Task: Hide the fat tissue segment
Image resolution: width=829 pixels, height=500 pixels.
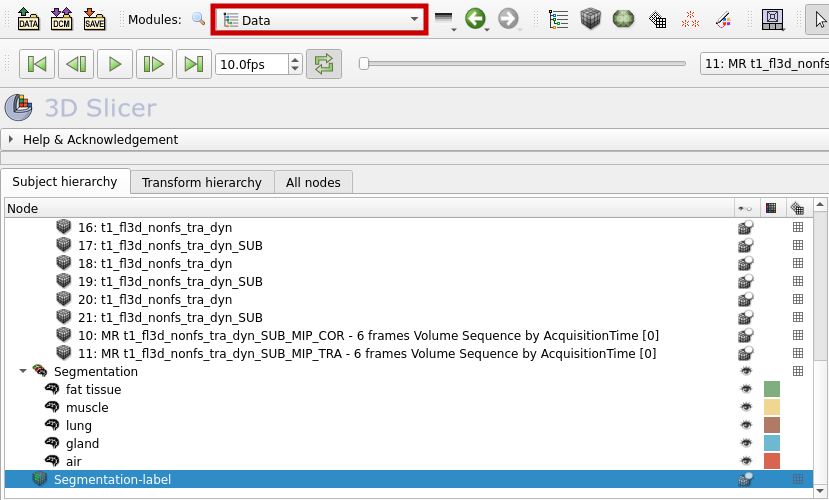Action: [x=744, y=390]
